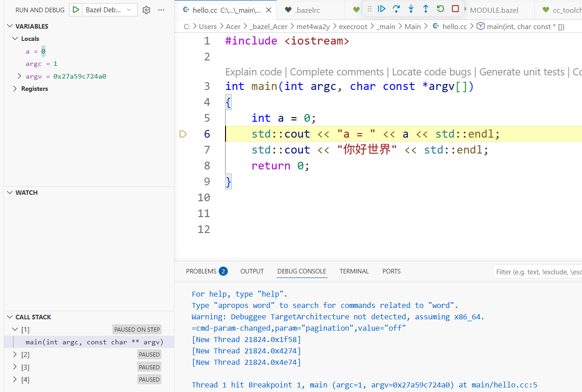Expand thread [4] in call stack

pyautogui.click(x=15, y=379)
